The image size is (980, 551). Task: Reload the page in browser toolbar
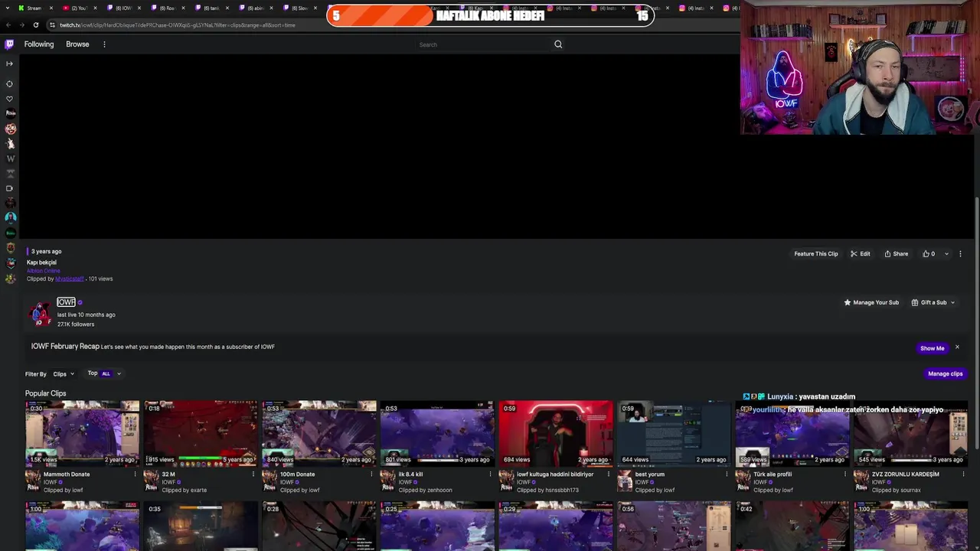(x=35, y=24)
